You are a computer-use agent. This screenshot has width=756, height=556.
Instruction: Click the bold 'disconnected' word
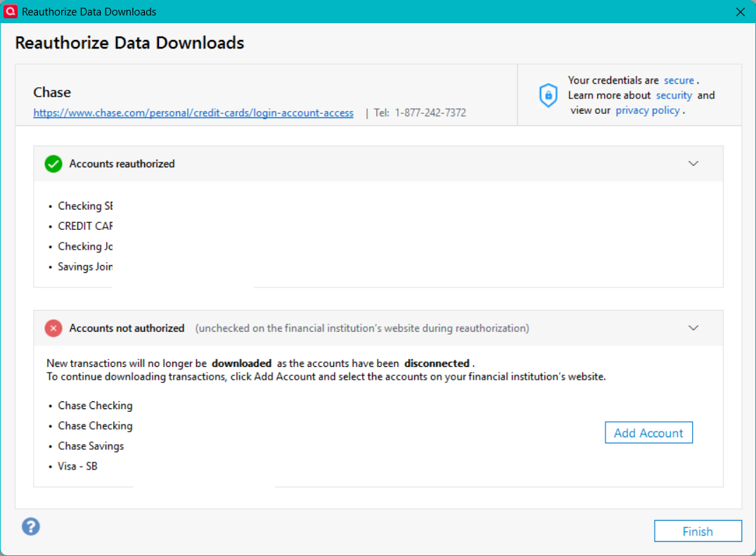(x=437, y=363)
